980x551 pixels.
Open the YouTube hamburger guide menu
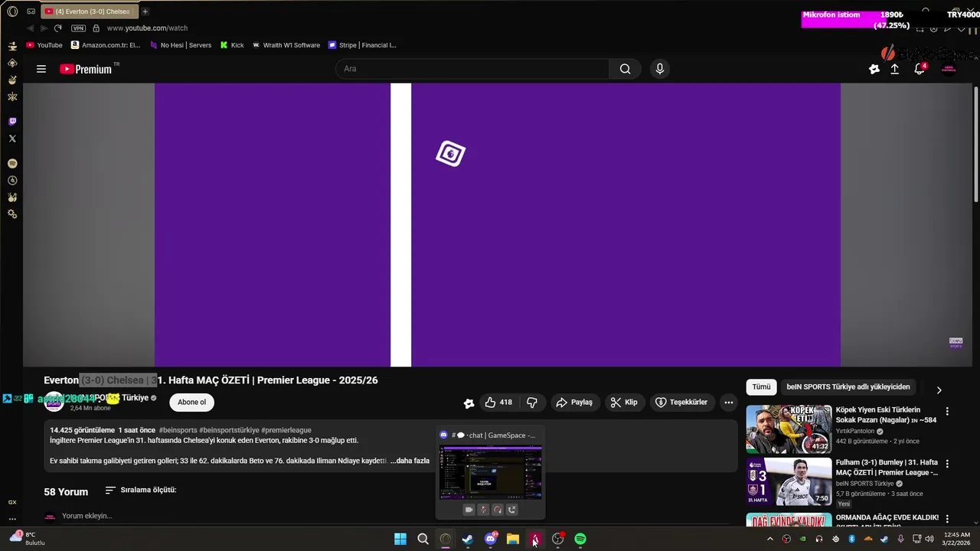[41, 69]
